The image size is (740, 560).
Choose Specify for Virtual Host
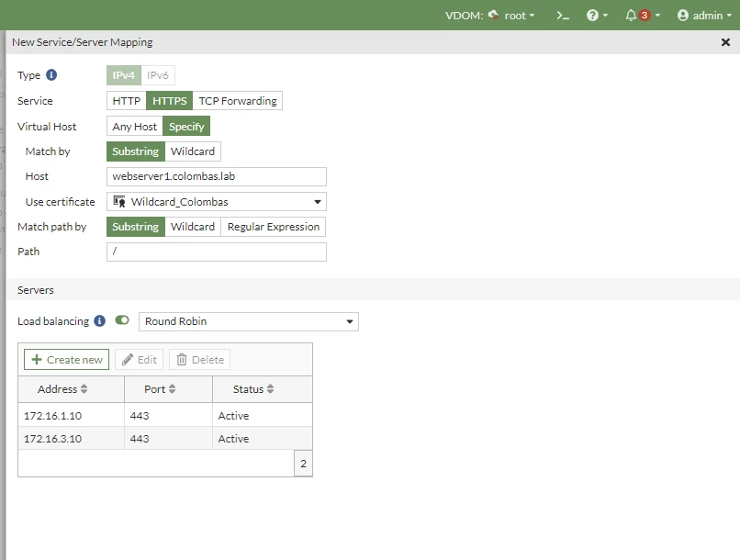pos(186,127)
